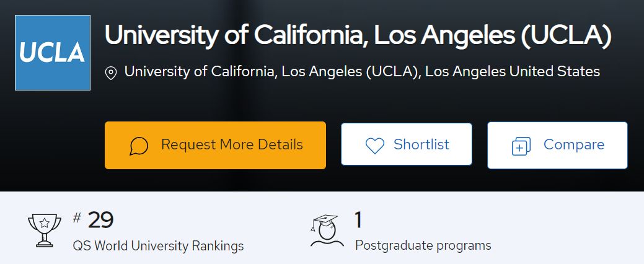Click the word Shortlist on white button

[421, 144]
